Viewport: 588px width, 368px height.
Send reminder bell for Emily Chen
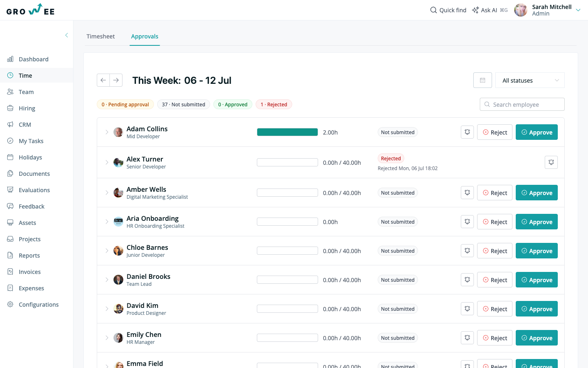click(x=468, y=338)
